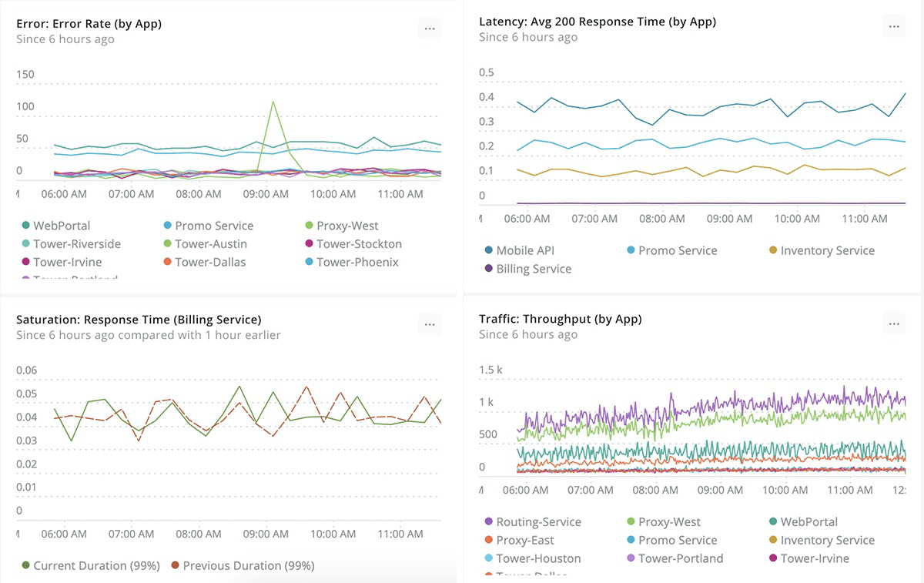Toggle Tower-Irvine in Throughput legend
The width and height of the screenshot is (924, 583).
(x=808, y=558)
